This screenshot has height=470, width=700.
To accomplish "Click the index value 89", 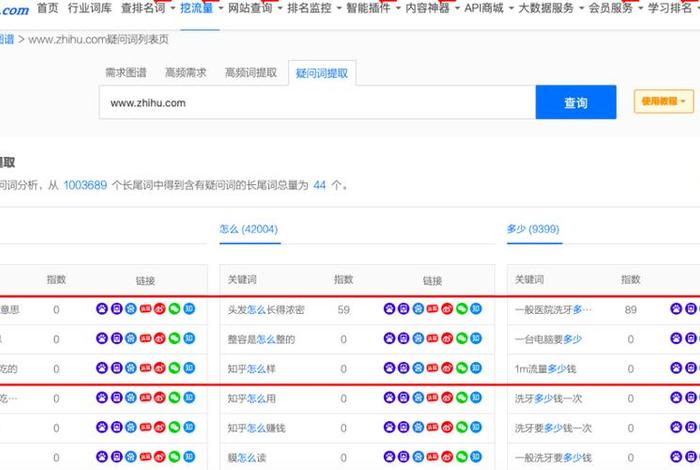I will (631, 309).
